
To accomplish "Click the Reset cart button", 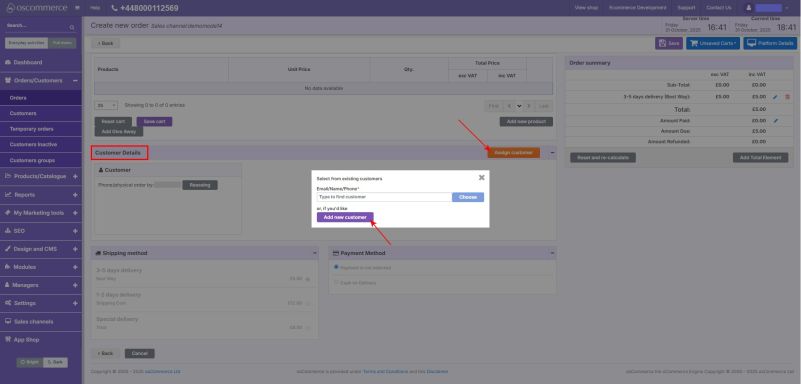I will tap(113, 122).
